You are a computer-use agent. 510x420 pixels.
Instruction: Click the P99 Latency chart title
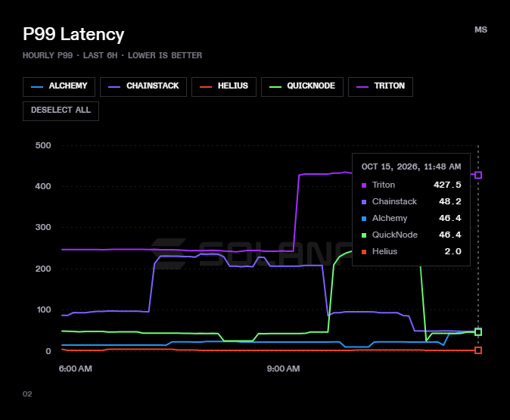click(73, 34)
